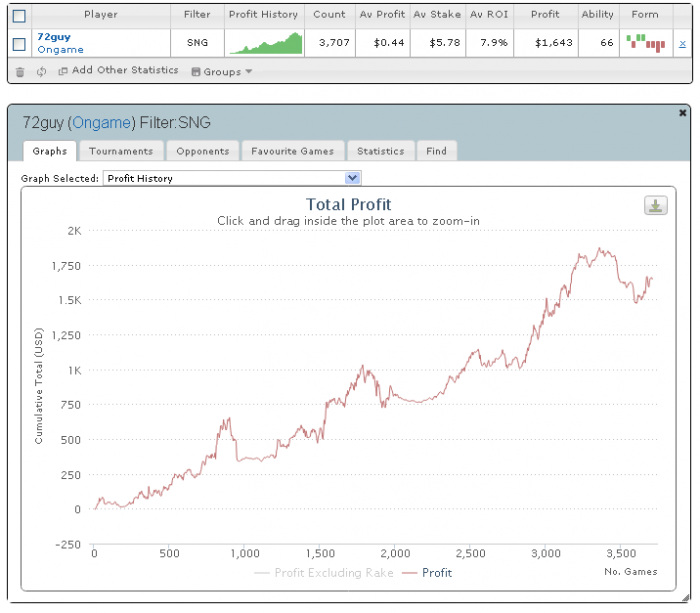700x613 pixels.
Task: Toggle the select-all checkbox in the header
Action: coord(19,16)
